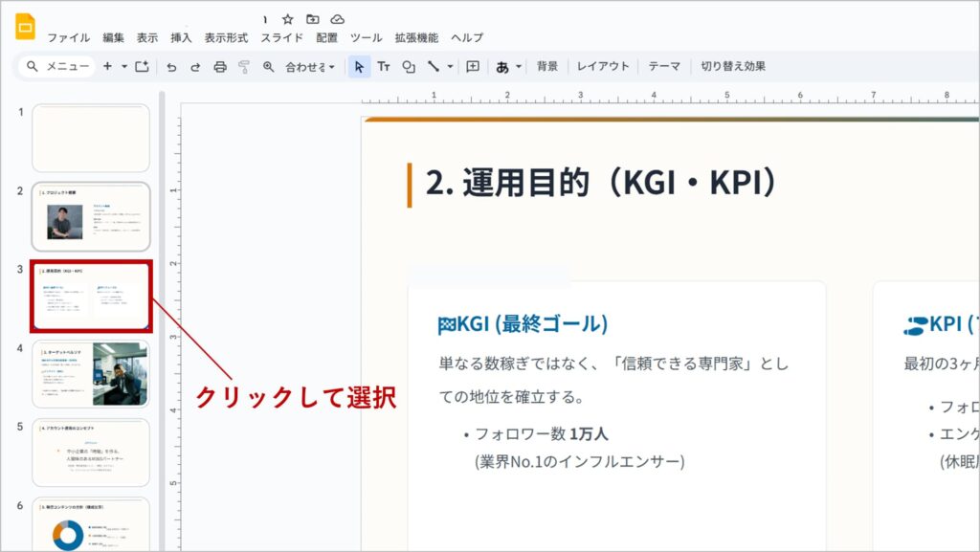980x552 pixels.
Task: Open the ファイル menu
Action: point(68,38)
